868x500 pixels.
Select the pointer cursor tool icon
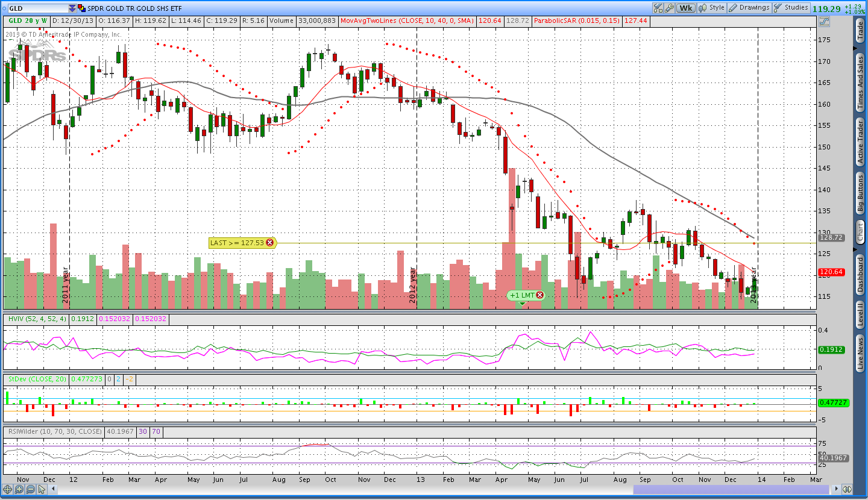tap(42, 489)
